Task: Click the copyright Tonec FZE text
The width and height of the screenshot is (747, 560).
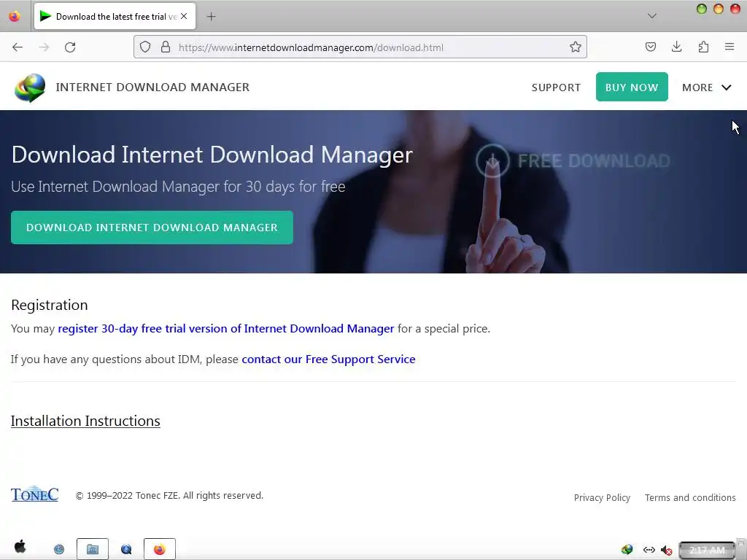Action: point(169,496)
